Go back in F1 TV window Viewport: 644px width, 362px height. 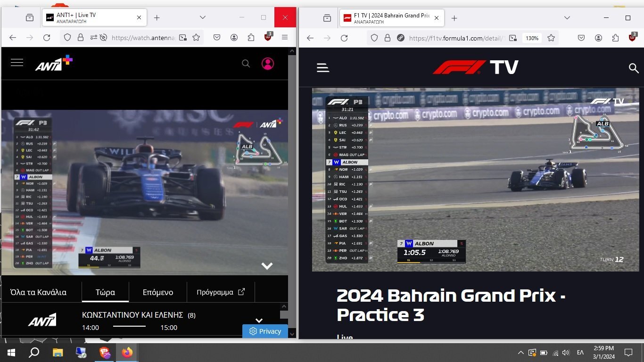[x=310, y=38]
